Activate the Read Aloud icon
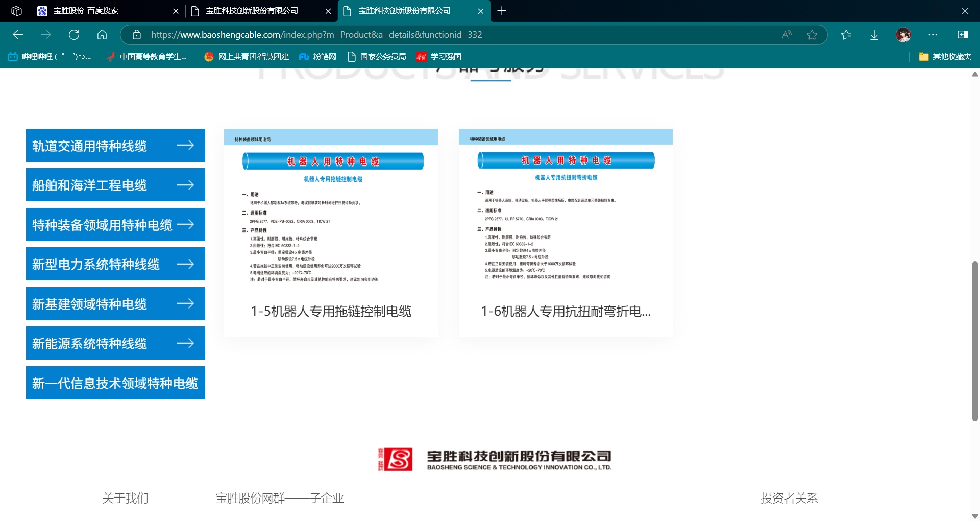 coord(787,35)
